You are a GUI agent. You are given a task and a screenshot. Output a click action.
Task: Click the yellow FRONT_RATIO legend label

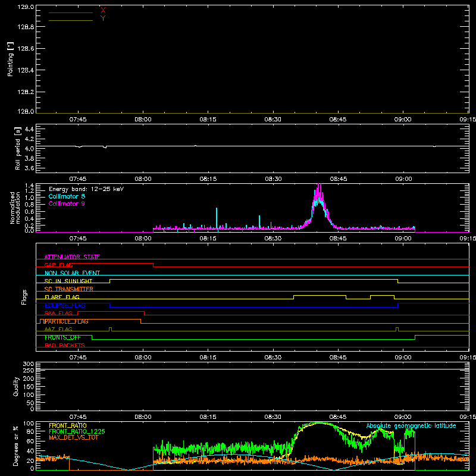(68, 425)
